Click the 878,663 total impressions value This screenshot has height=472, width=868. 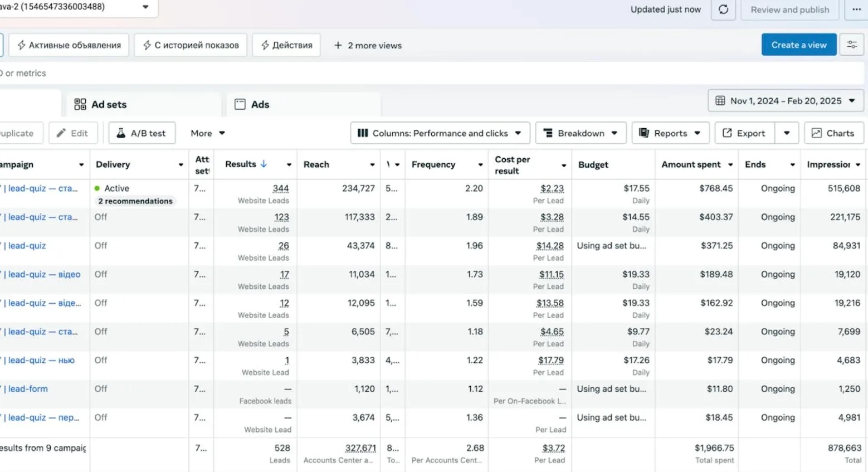pos(844,448)
